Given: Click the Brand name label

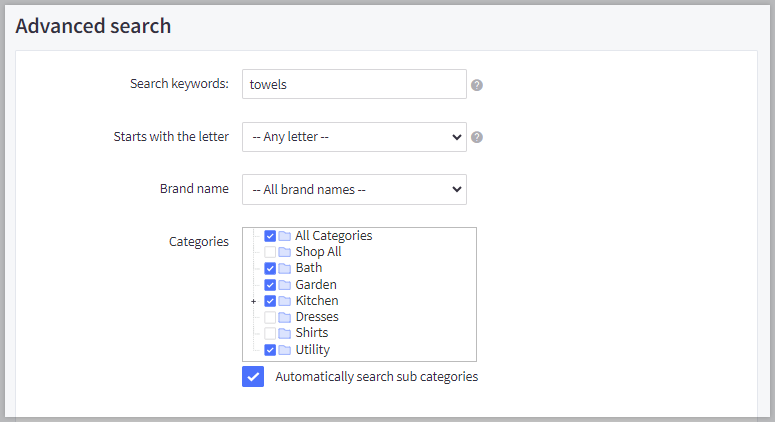Looking at the screenshot, I should click(x=194, y=189).
